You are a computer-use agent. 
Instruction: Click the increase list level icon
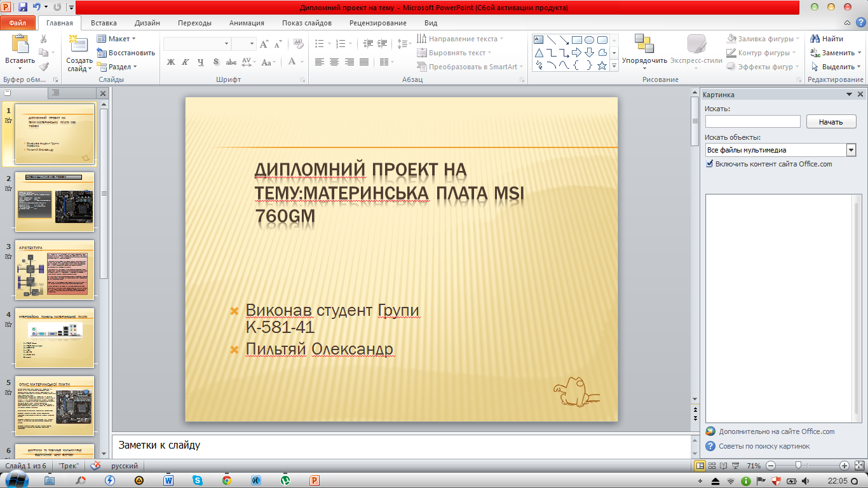coord(382,44)
